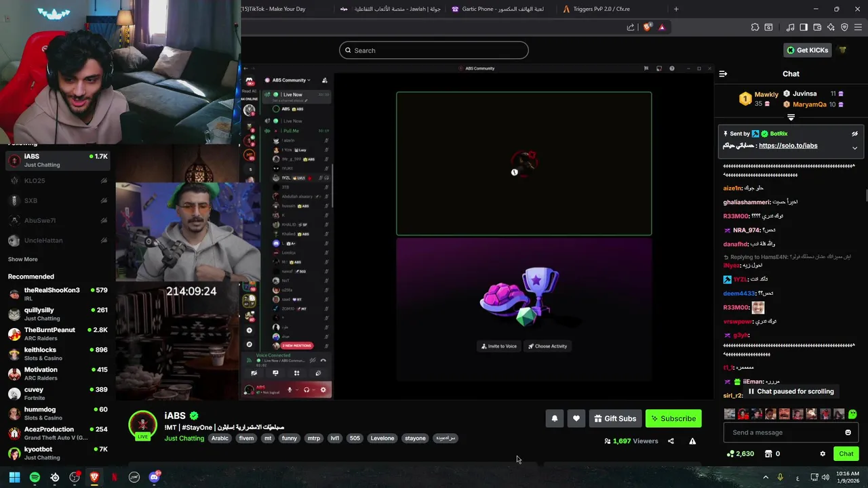868x488 pixels.
Task: Open a new browser tab
Action: click(x=676, y=9)
